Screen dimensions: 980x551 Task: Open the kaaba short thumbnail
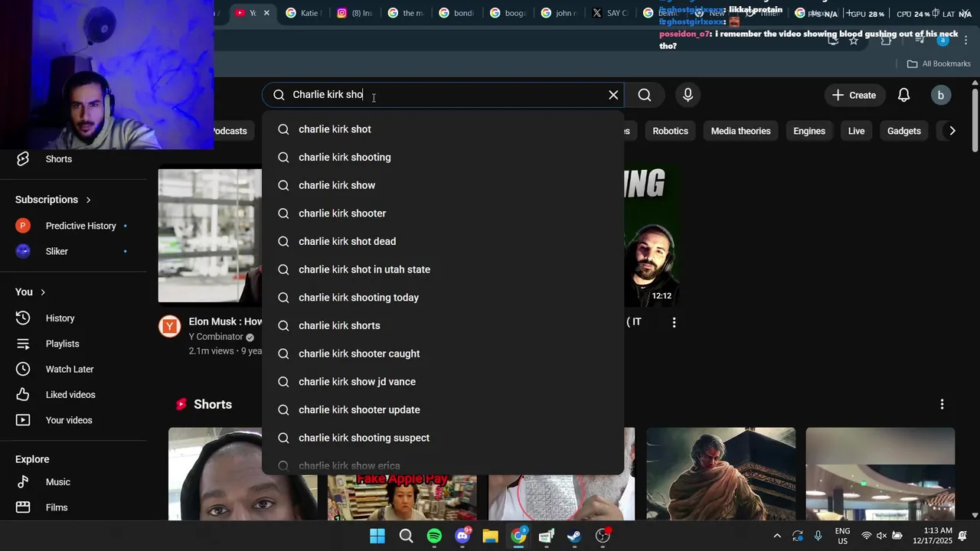pyautogui.click(x=721, y=474)
